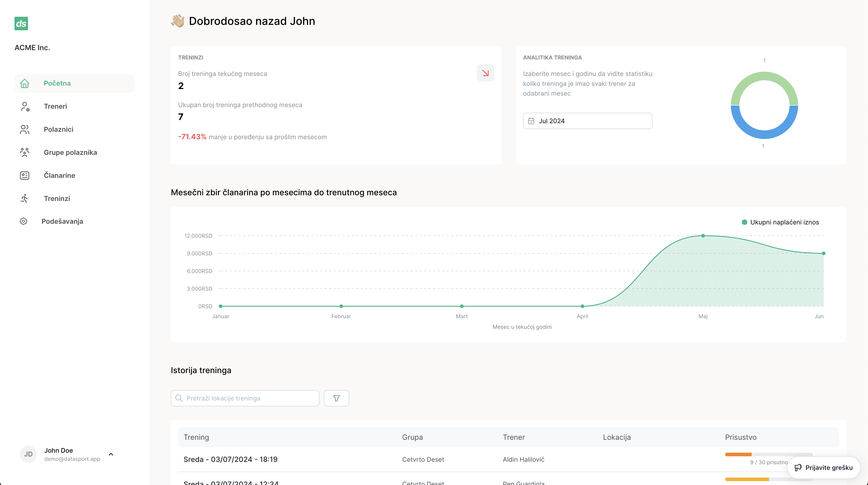Click the Grupa column header

[412, 437]
